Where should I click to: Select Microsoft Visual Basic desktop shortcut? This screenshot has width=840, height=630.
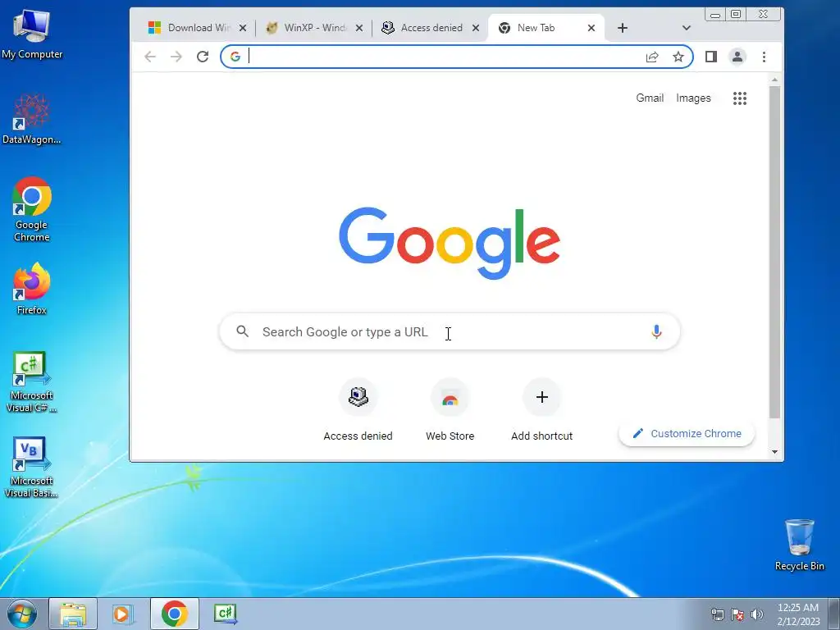click(x=32, y=468)
